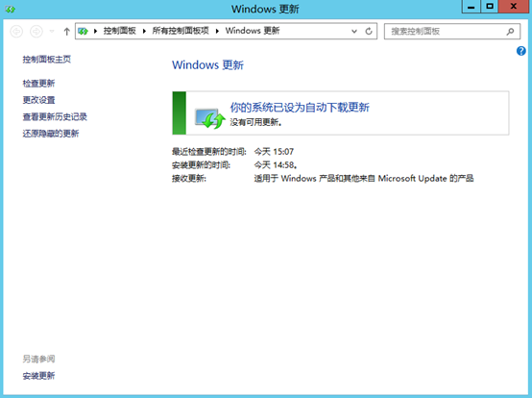This screenshot has height=398, width=532.
Task: Open the address bar history dropdown
Action: [354, 31]
